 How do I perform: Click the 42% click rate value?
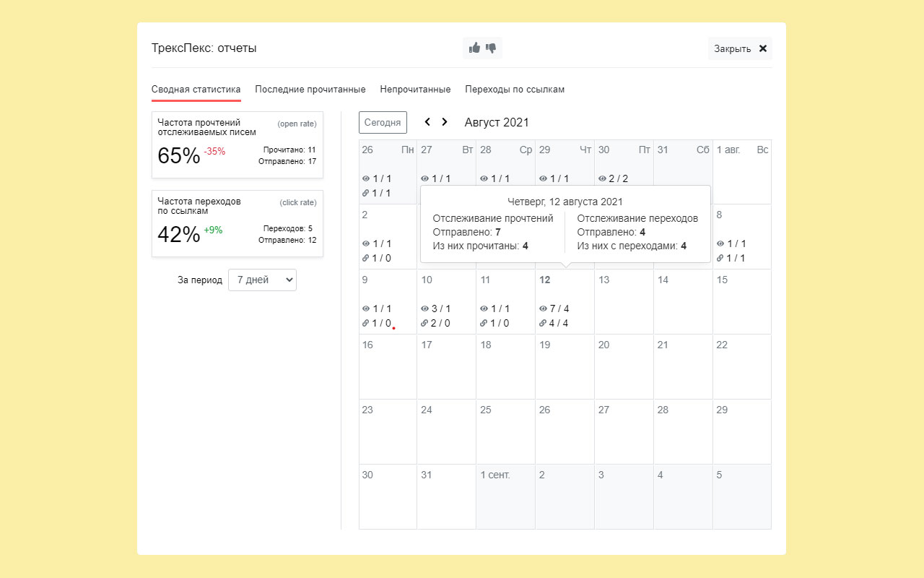(178, 234)
